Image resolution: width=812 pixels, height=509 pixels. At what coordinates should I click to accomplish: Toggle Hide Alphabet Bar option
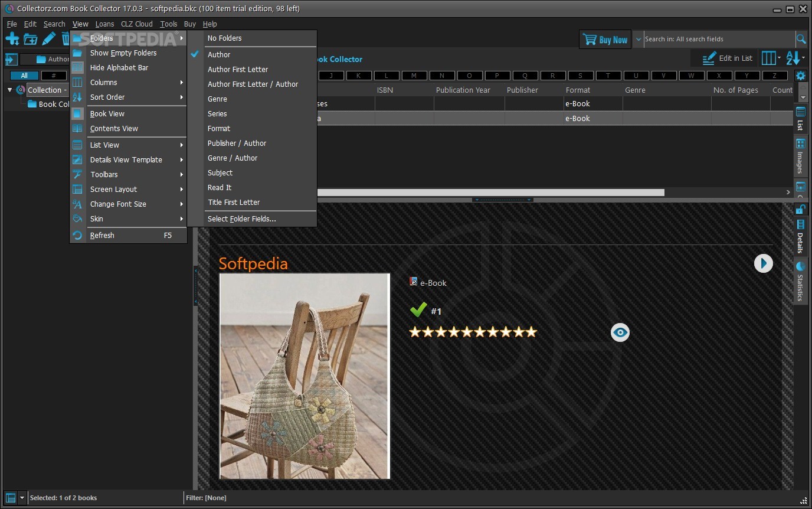pyautogui.click(x=128, y=67)
